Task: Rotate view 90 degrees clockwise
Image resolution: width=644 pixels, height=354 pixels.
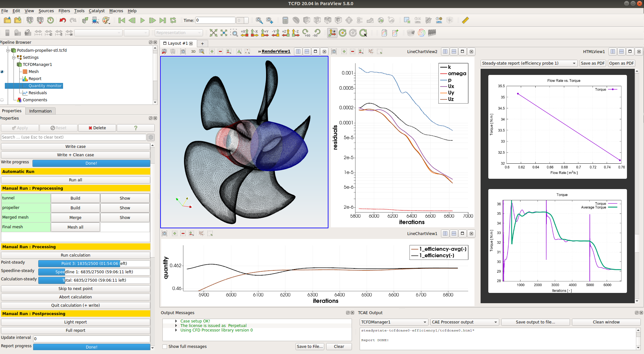Action: [x=306, y=33]
